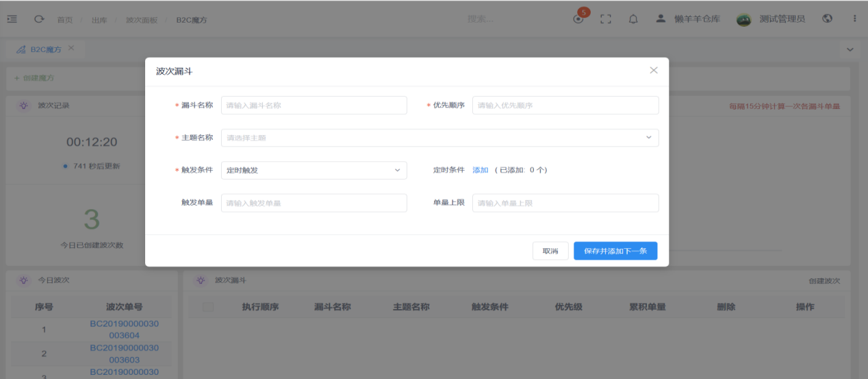Click the 今日已创建波次数 label
The image size is (868, 379).
92,245
